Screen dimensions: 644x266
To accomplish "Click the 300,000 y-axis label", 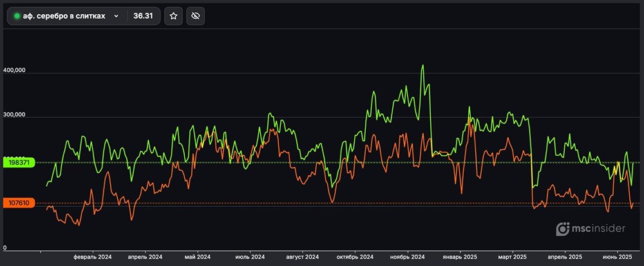I will (14, 115).
